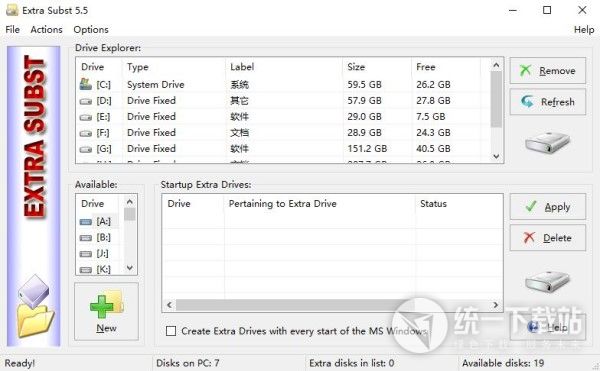Open the Options menu
This screenshot has width=600, height=371.
click(x=91, y=29)
